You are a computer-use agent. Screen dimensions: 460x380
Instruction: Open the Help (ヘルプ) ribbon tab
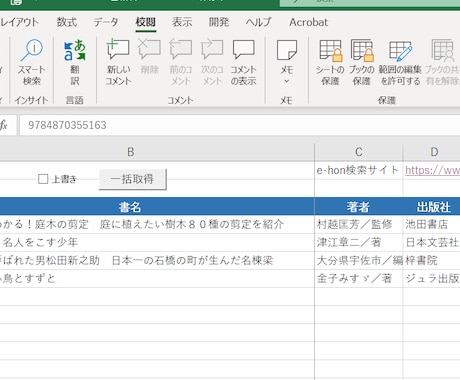point(258,22)
